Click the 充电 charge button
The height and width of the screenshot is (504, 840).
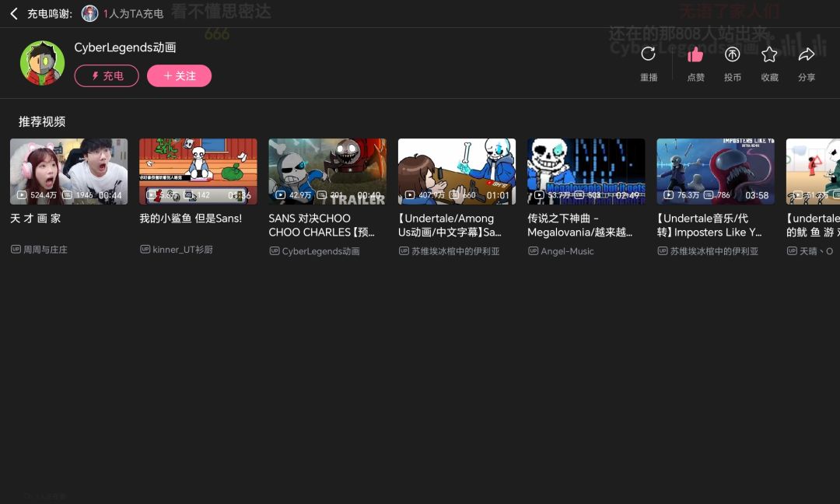click(107, 76)
